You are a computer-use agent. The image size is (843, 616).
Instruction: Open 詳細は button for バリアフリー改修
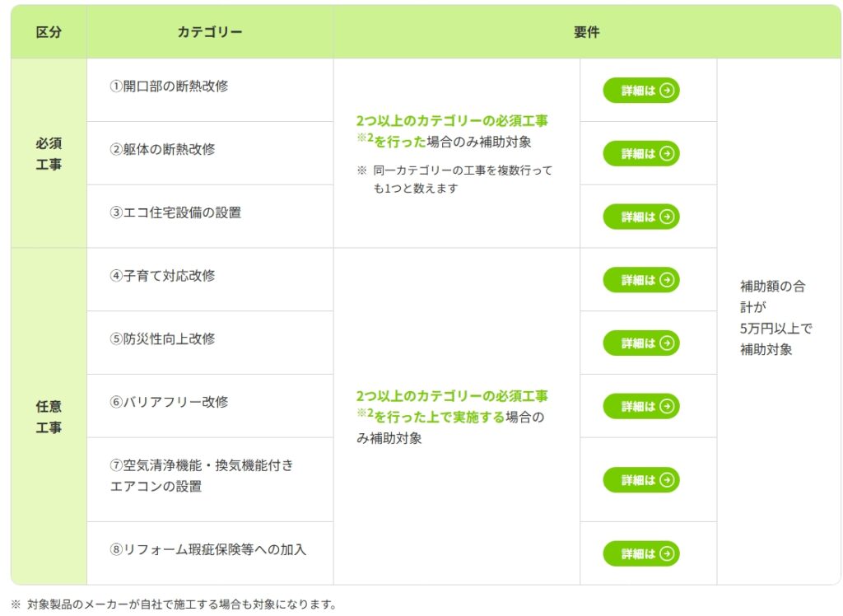640,406
